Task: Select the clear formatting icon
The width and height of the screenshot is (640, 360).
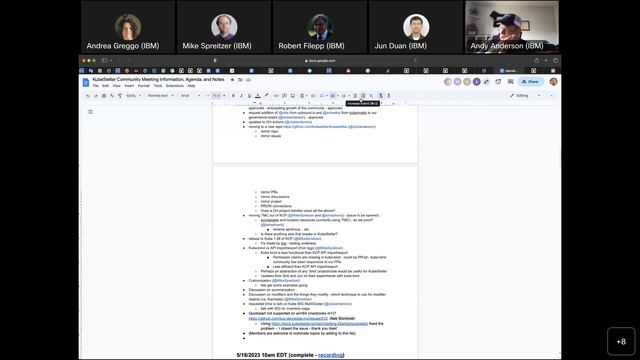Action: 371,96
